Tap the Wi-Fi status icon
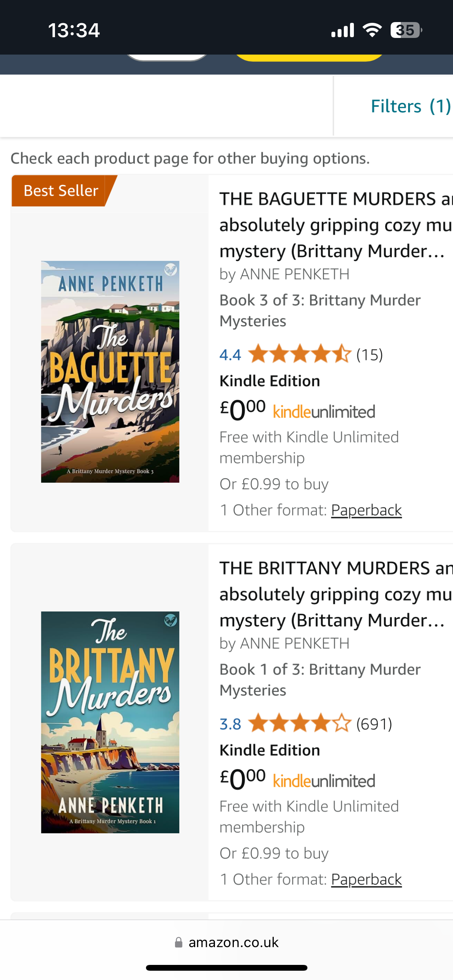453x980 pixels. pos(372,30)
